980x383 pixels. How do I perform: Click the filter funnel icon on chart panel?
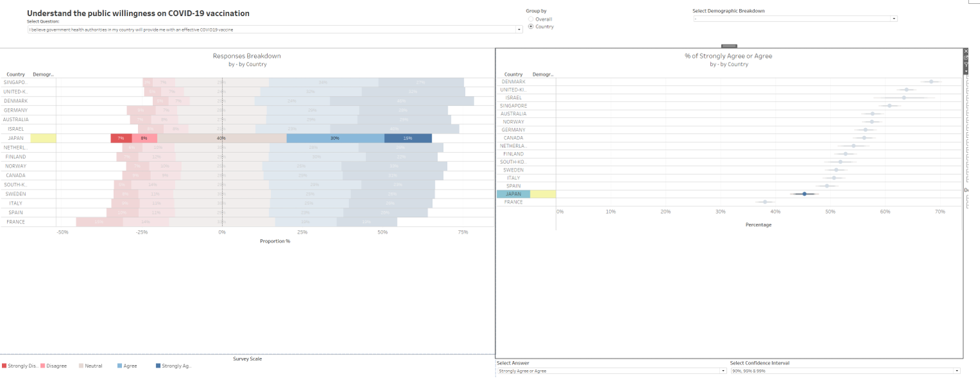(x=966, y=64)
